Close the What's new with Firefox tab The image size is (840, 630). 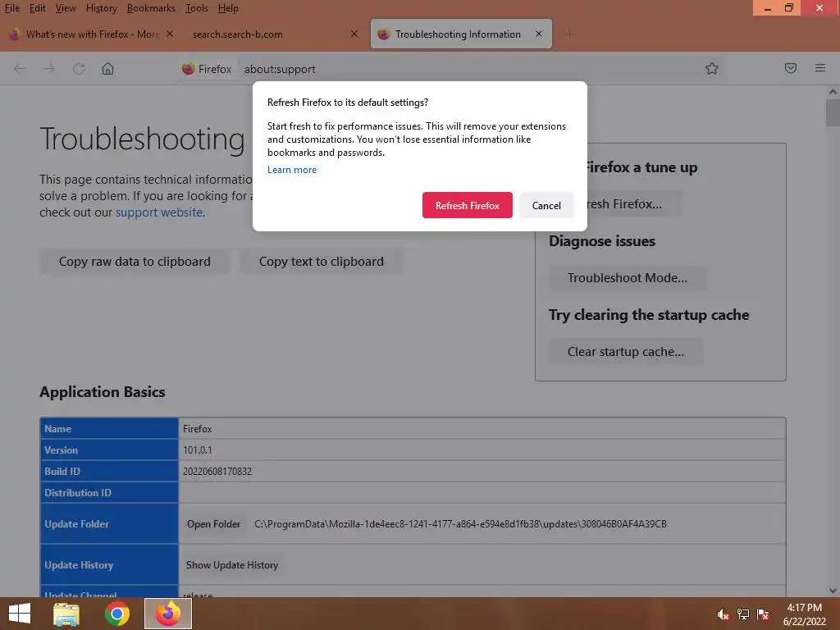click(170, 34)
